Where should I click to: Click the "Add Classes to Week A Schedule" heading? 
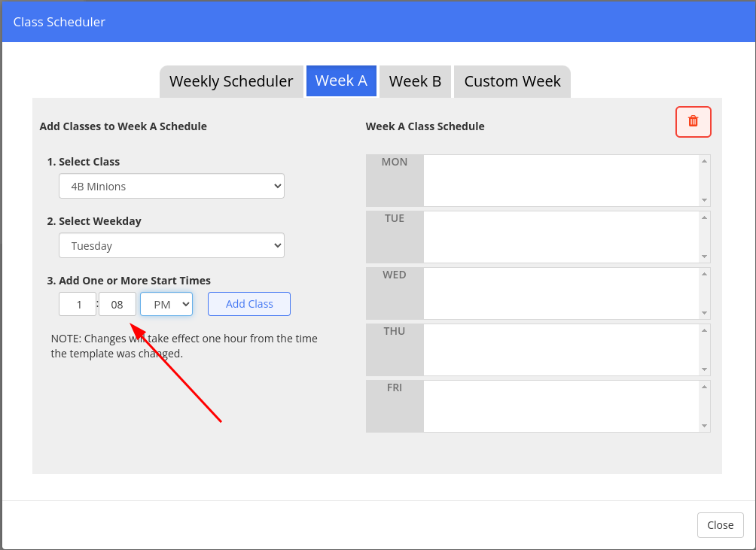[123, 126]
